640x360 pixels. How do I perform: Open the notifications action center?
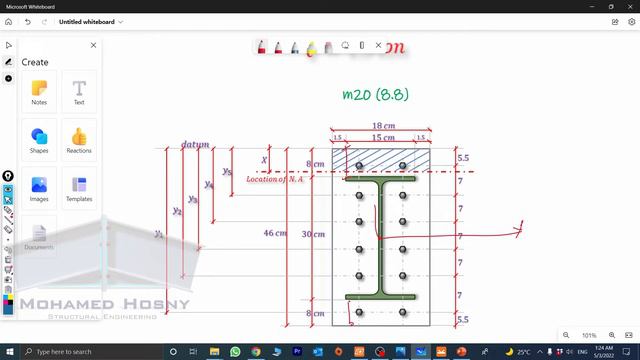coord(627,351)
